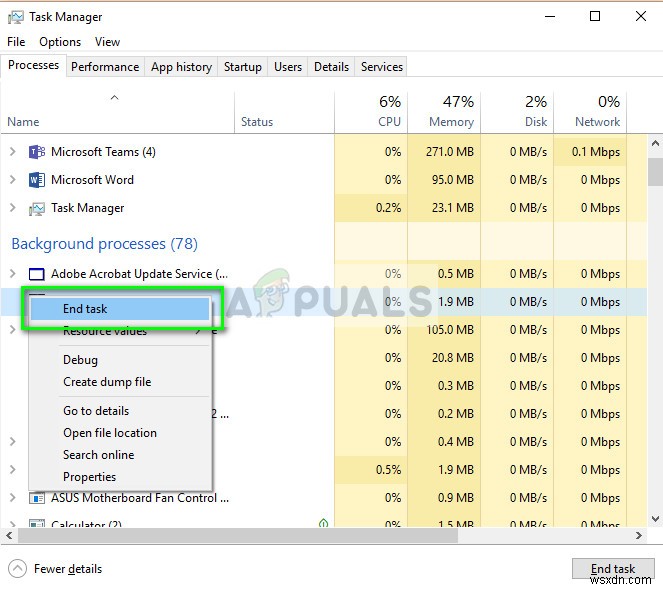Switch to the Users tab
Screen dimensions: 663x590
[x=288, y=67]
